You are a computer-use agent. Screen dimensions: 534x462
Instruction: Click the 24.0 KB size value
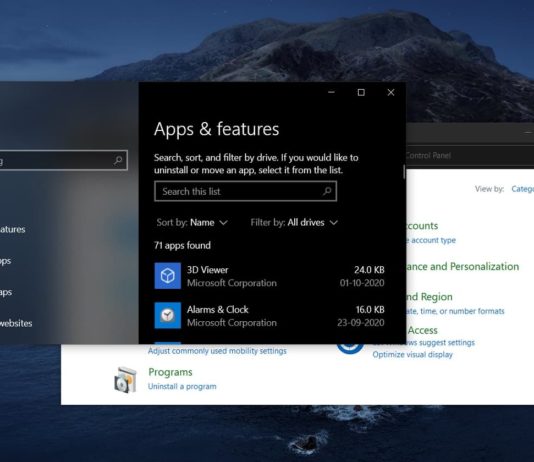(369, 270)
